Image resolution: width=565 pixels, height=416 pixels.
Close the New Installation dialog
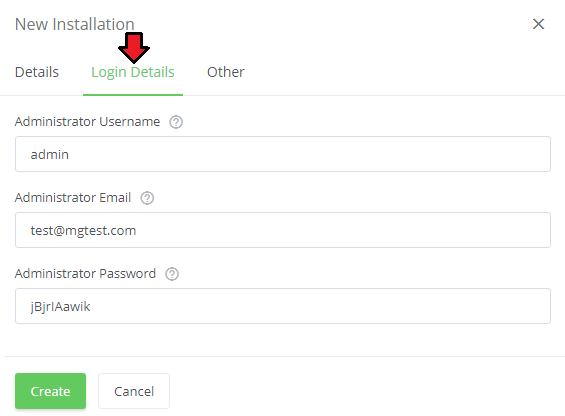(x=538, y=24)
